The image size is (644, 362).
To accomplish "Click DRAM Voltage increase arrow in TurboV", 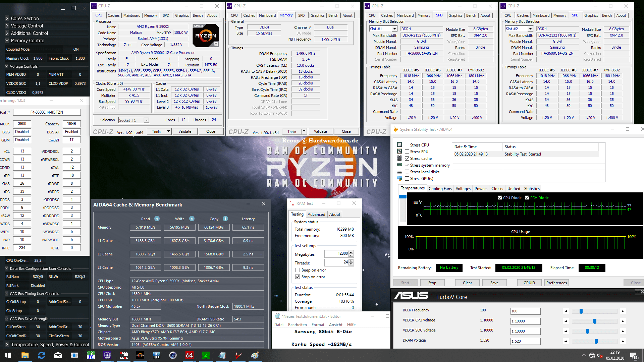I will coord(623,341).
